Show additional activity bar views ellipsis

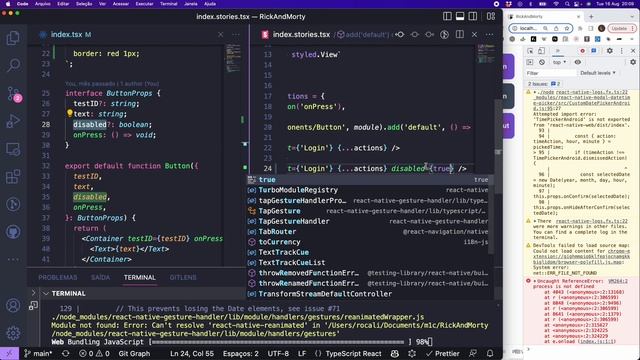pyautogui.click(x=13, y=259)
